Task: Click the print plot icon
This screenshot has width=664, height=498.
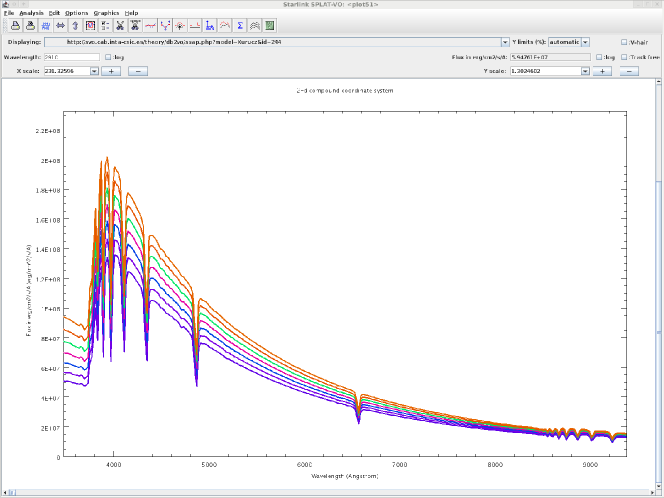Action: coord(15,25)
